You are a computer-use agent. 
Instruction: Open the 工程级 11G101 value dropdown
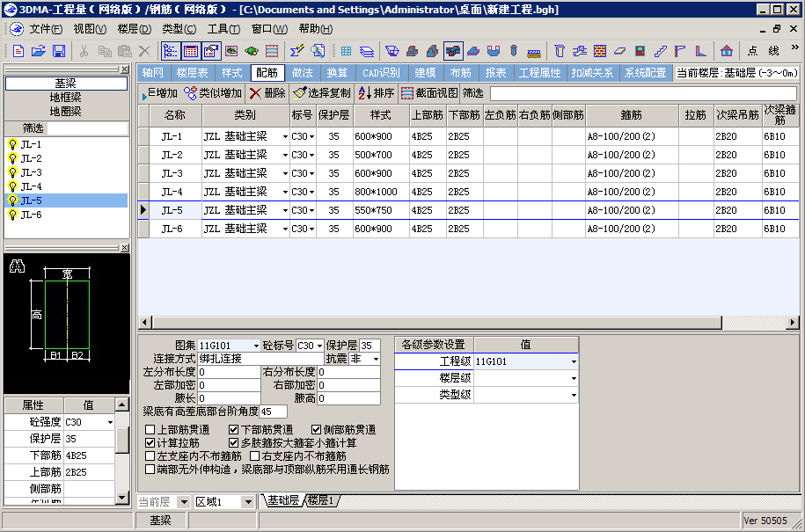tap(574, 361)
